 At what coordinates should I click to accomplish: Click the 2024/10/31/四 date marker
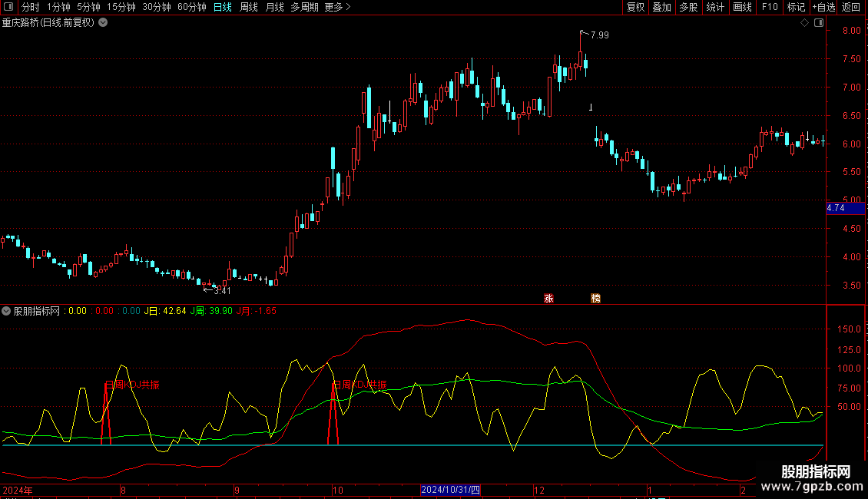pyautogui.click(x=451, y=490)
